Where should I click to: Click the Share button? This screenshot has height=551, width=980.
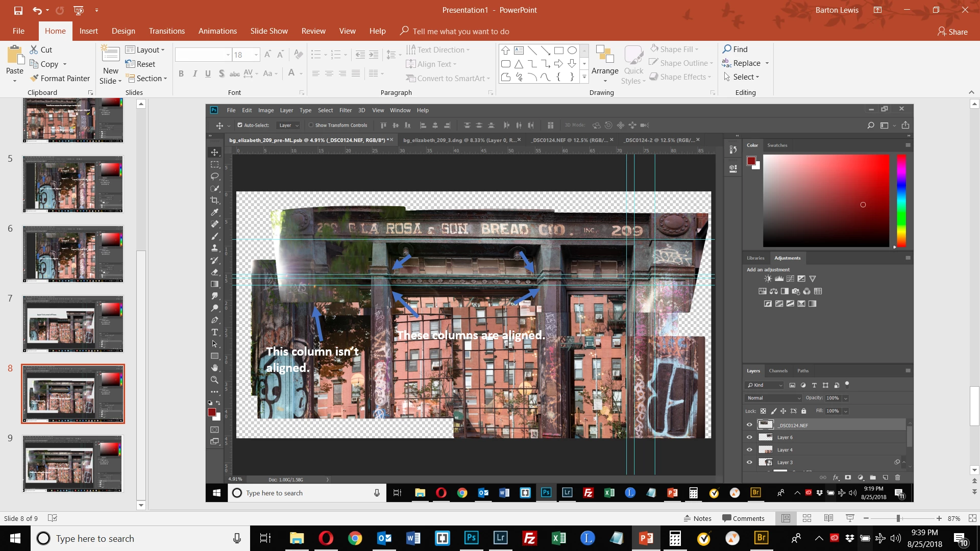click(x=952, y=32)
